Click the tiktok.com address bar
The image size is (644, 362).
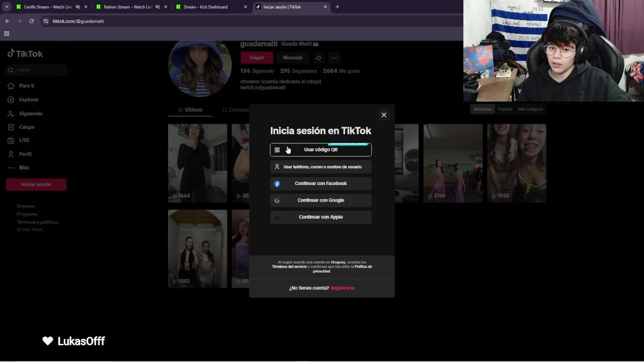[x=252, y=21]
